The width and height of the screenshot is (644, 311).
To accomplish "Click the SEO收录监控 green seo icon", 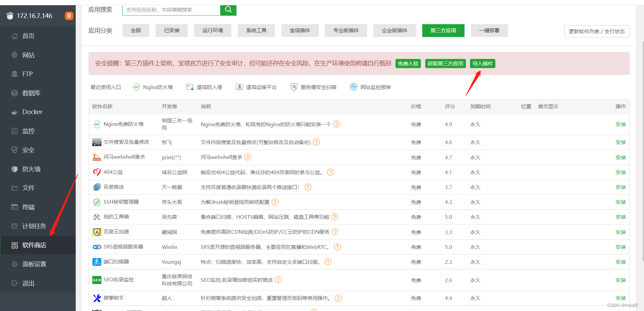I will [x=97, y=280].
